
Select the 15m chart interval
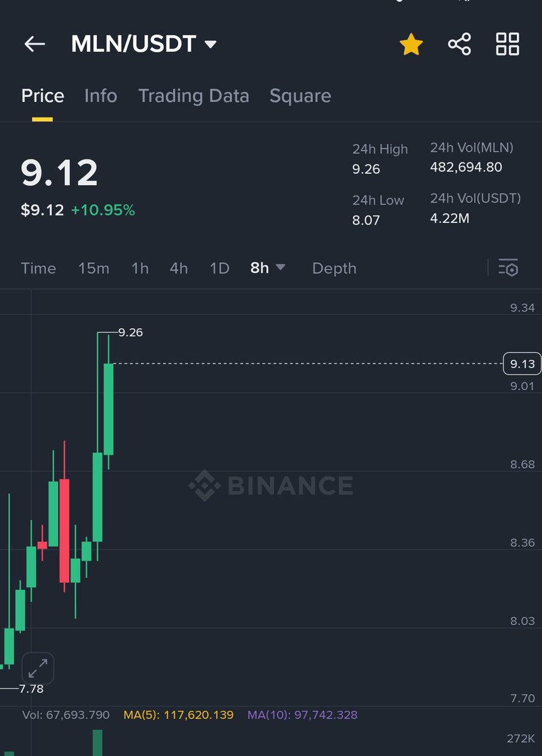(94, 268)
